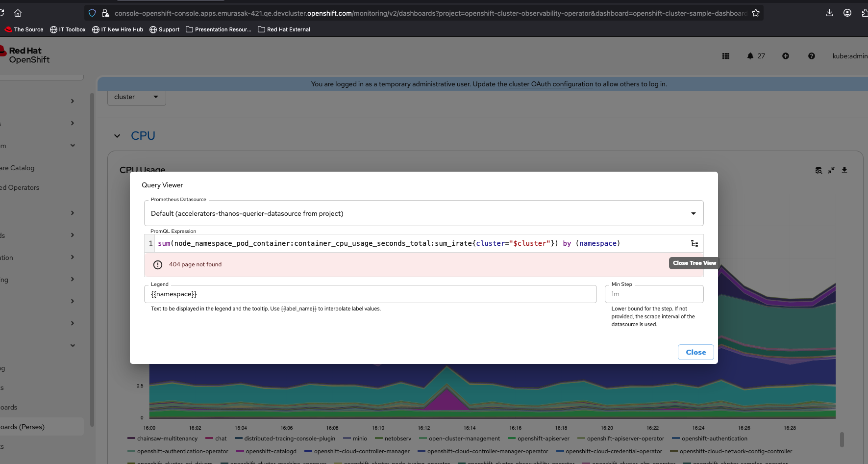The image size is (868, 464).
Task: Open the help question mark menu
Action: (x=812, y=56)
